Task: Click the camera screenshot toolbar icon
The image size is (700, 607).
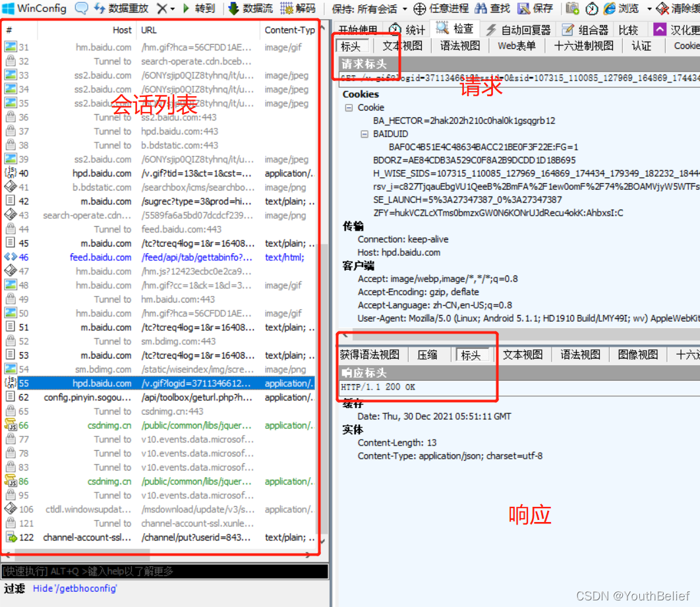Action: pos(572,8)
